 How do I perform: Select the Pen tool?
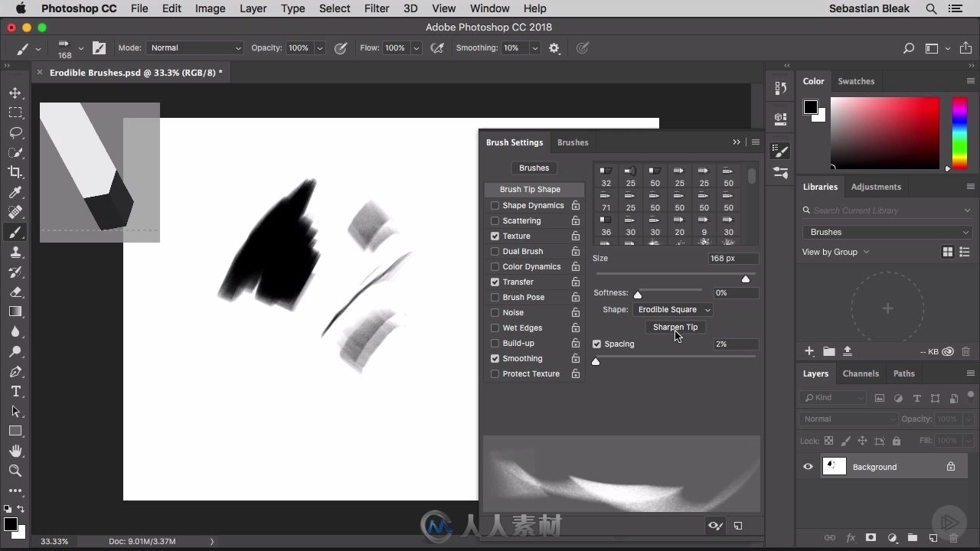coord(15,371)
